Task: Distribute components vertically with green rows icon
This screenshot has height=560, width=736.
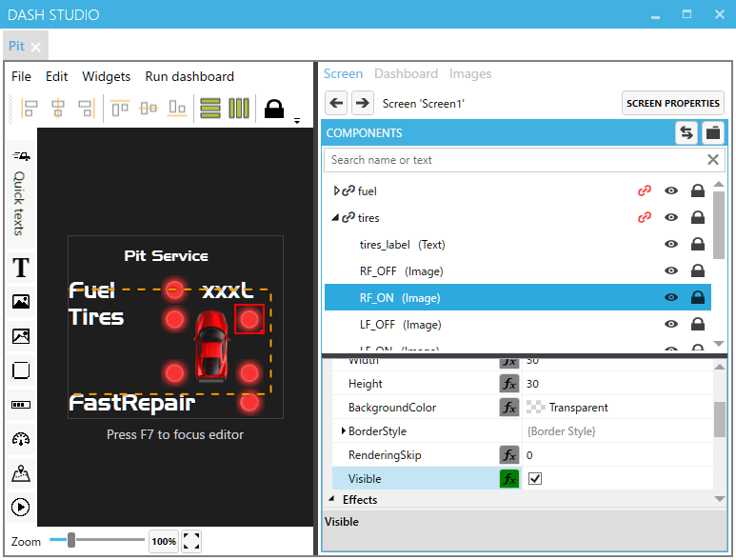Action: [x=210, y=109]
